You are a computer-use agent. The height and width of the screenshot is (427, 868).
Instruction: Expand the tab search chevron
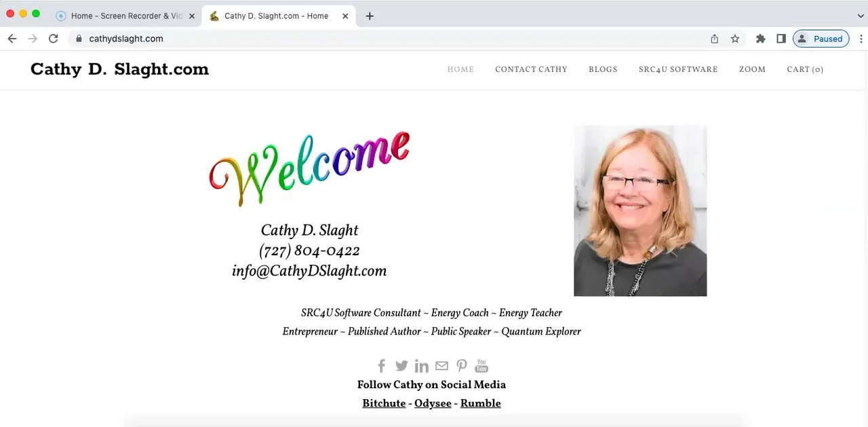click(x=861, y=16)
